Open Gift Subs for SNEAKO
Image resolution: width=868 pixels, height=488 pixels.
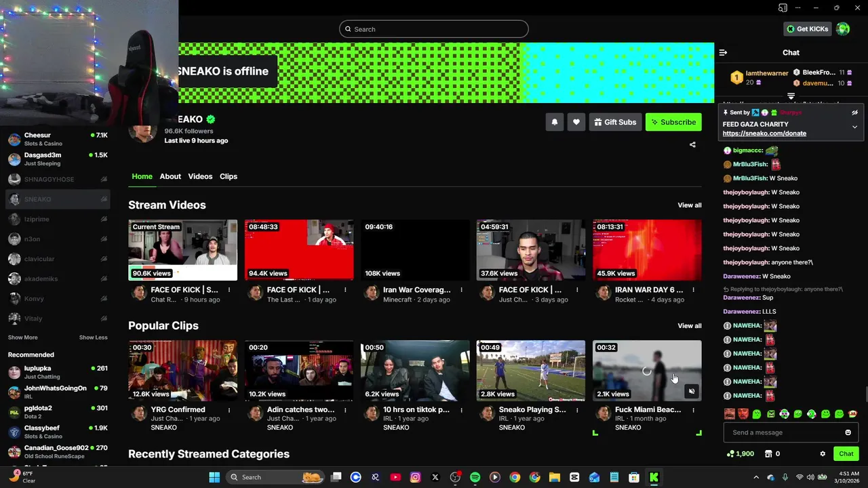coord(615,122)
